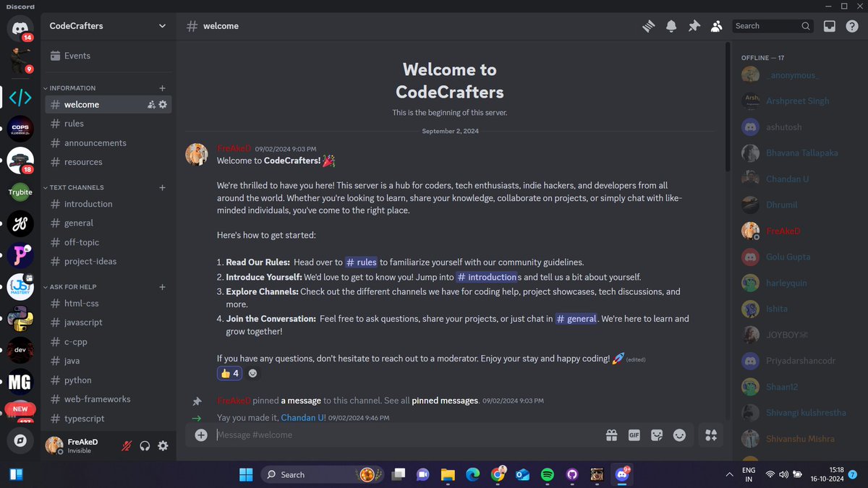
Task: Create channel in ASK FOR HELP category
Action: pyautogui.click(x=162, y=287)
